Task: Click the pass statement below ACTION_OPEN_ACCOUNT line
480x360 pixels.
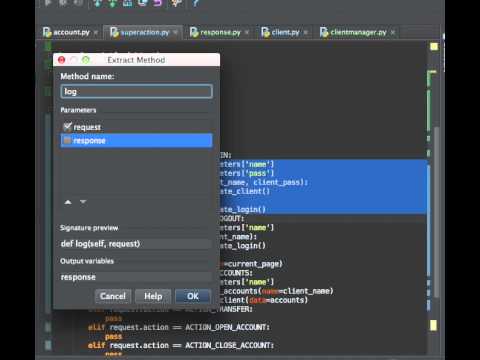Action: pos(114,336)
